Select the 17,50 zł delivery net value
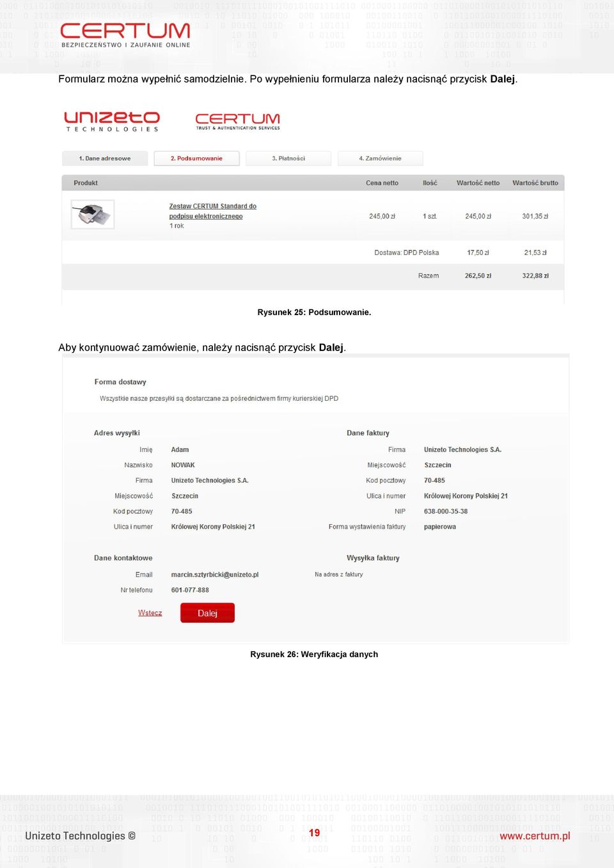The height and width of the screenshot is (868, 614). pyautogui.click(x=478, y=253)
